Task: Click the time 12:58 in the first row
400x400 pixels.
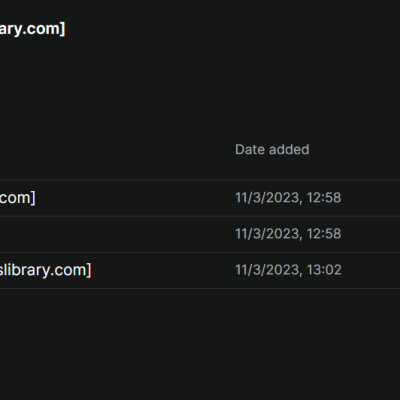Action: click(324, 198)
